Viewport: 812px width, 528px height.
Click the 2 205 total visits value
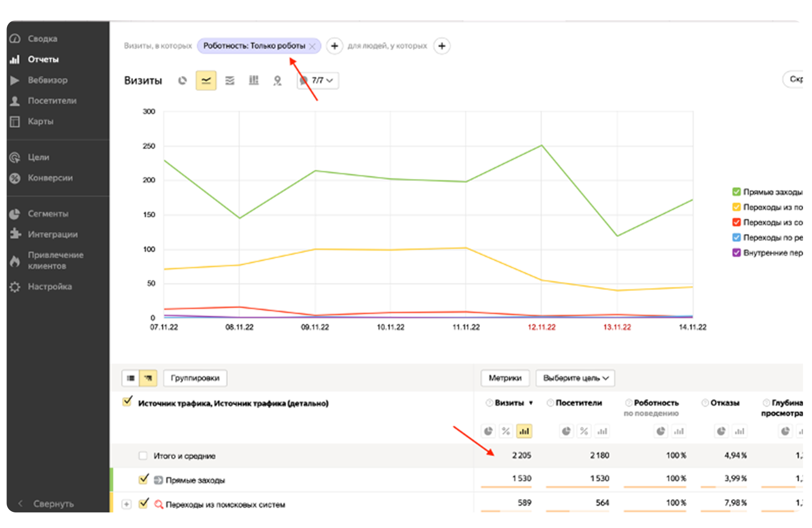click(522, 455)
